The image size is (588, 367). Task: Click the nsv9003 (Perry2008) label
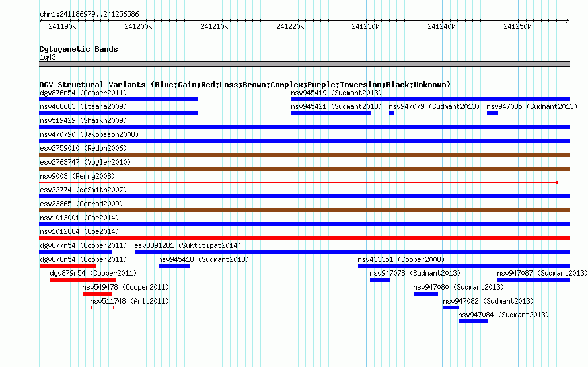coord(77,176)
